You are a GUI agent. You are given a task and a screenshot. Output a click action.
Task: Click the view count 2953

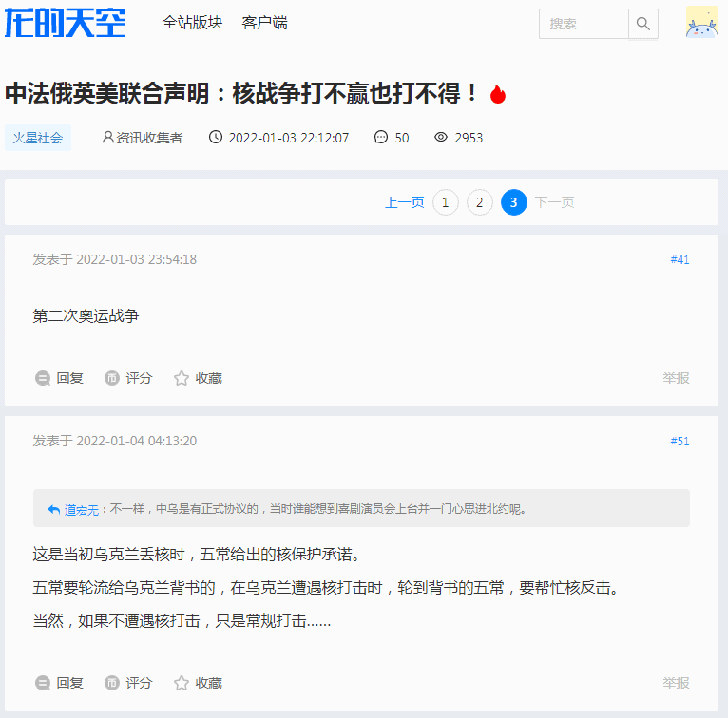[x=469, y=138]
